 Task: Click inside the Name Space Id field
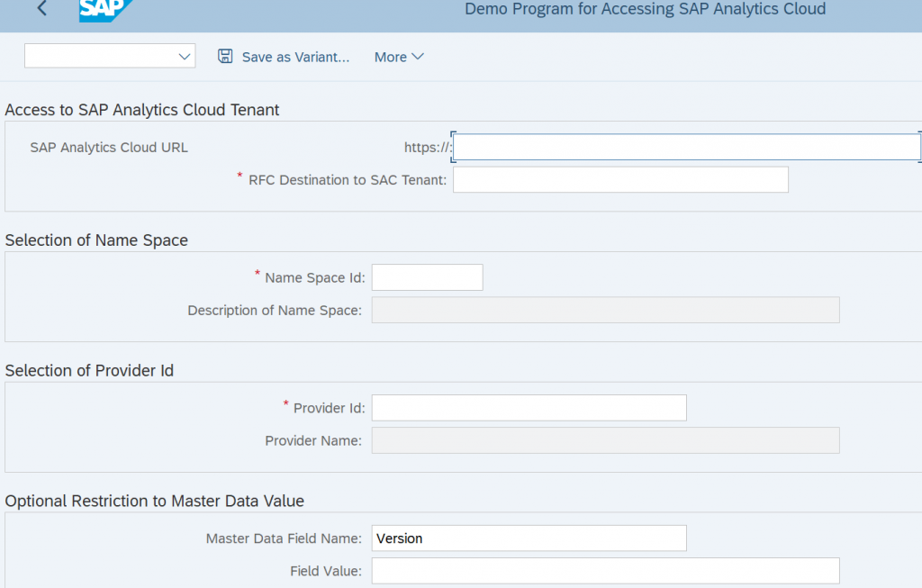[427, 276]
